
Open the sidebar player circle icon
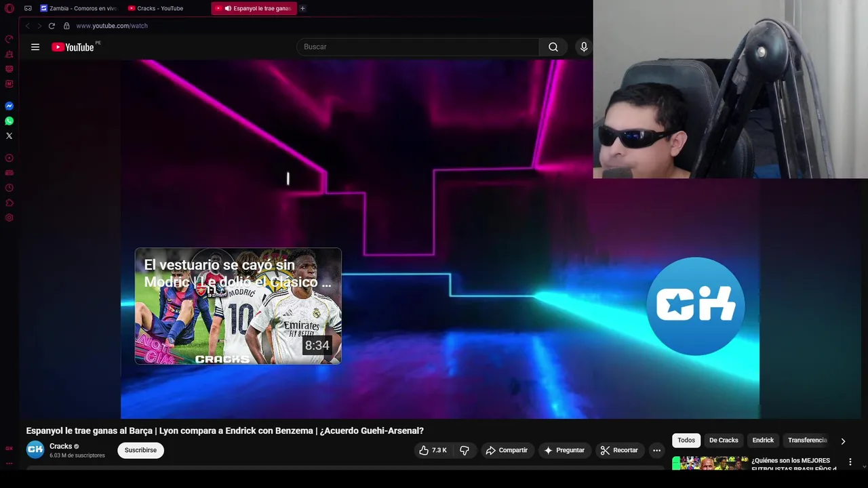pyautogui.click(x=9, y=158)
